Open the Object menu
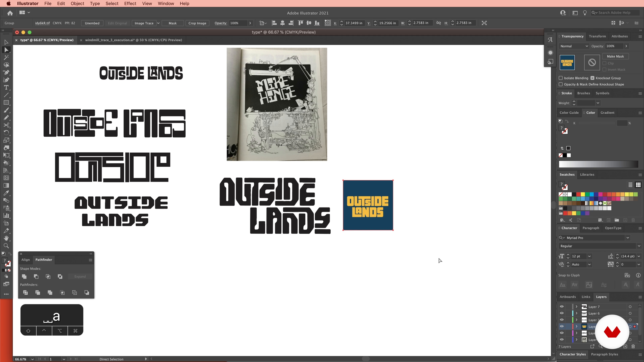Screen dimensions: 644x362 [77, 4]
